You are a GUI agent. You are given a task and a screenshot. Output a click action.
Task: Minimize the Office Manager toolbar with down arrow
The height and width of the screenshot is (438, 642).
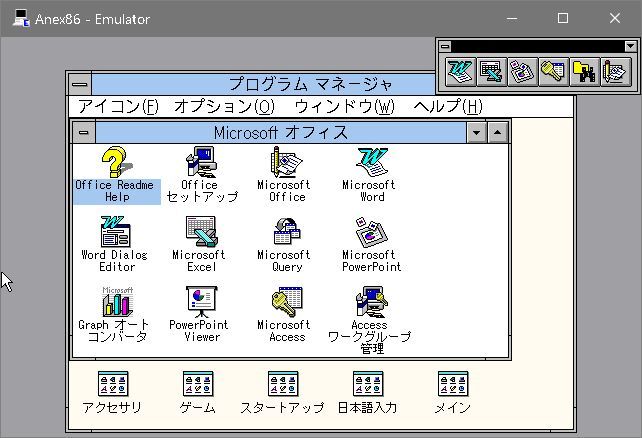(631, 46)
